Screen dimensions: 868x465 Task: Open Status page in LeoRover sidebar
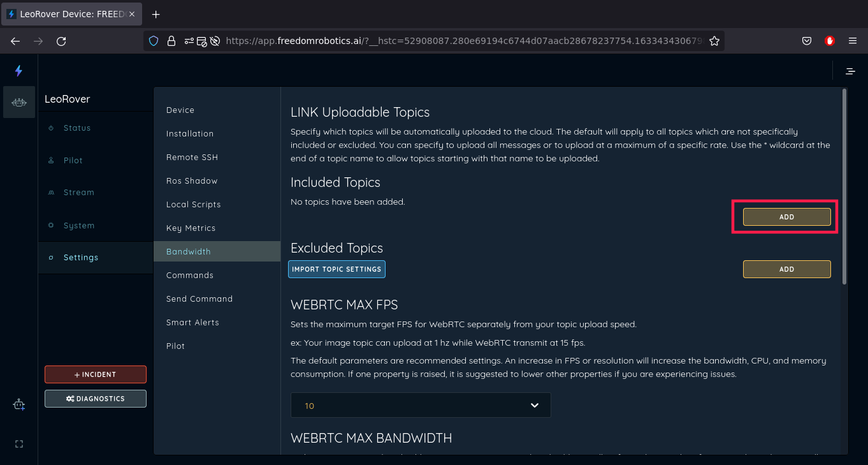tap(96, 128)
